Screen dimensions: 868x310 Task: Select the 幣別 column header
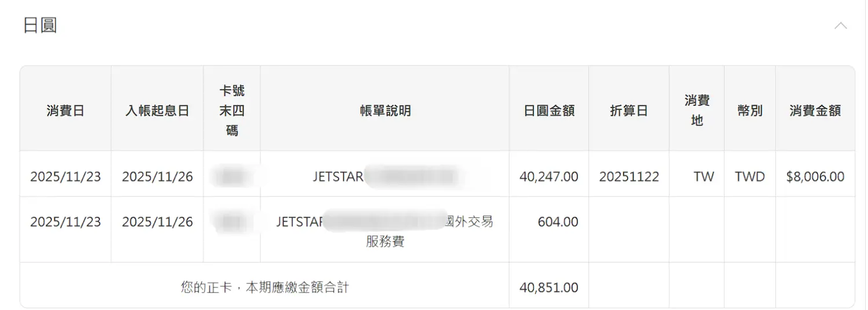749,110
